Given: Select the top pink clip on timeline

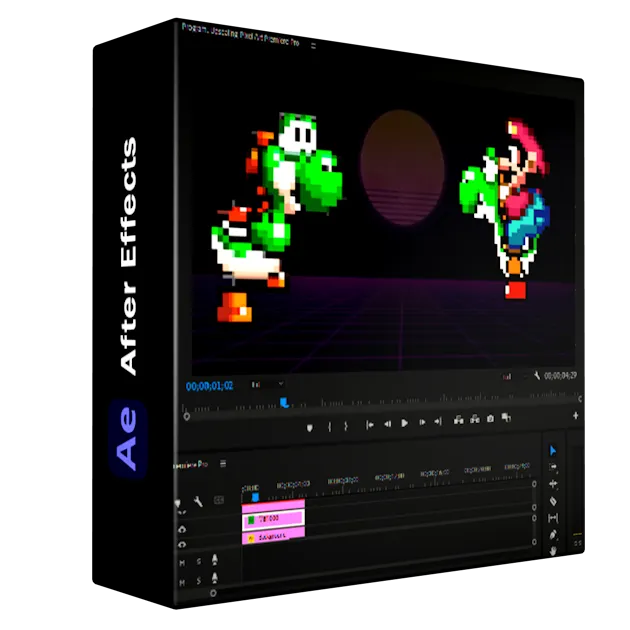Looking at the screenshot, I should [x=273, y=505].
